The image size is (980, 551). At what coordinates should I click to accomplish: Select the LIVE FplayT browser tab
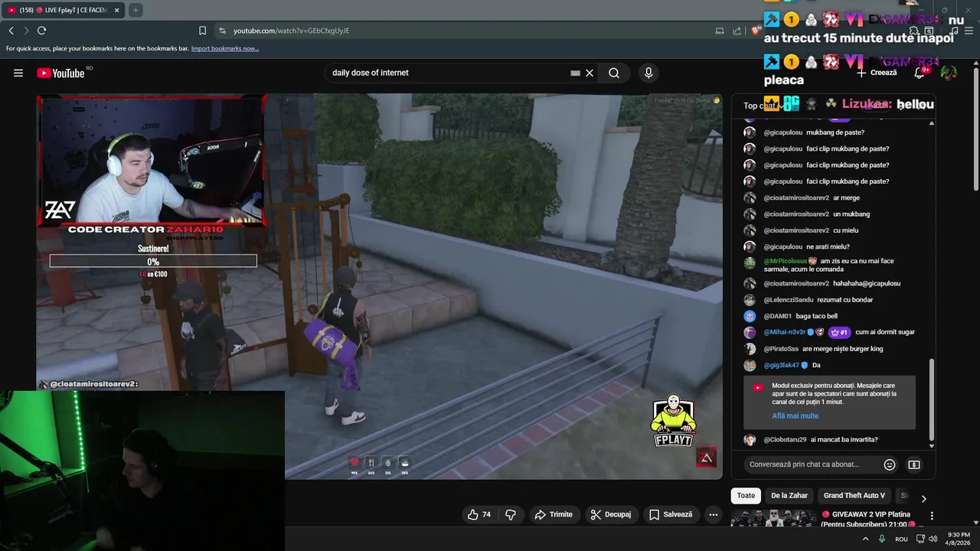(x=63, y=10)
